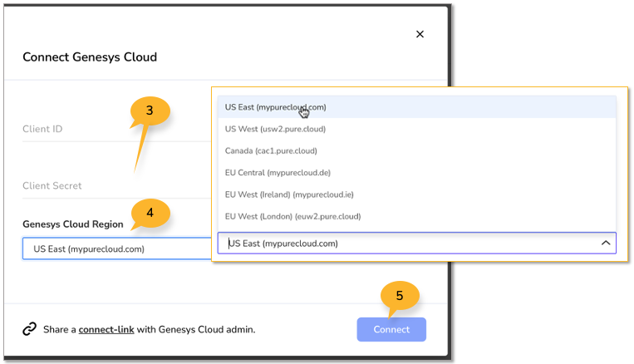Close the Connect Genesys Cloud dialog
Image resolution: width=634 pixels, height=364 pixels.
point(420,34)
